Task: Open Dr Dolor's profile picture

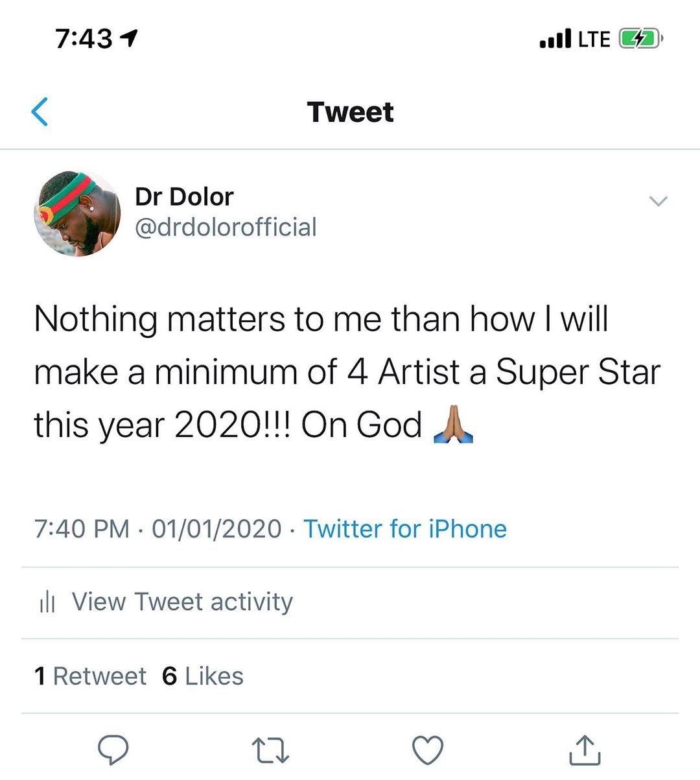Action: (77, 213)
